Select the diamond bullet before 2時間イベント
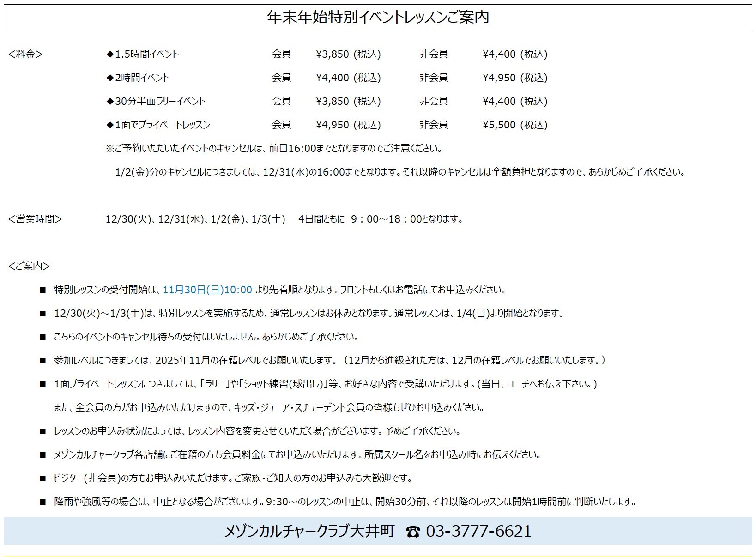Screen dimensions: 756x557 110,78
